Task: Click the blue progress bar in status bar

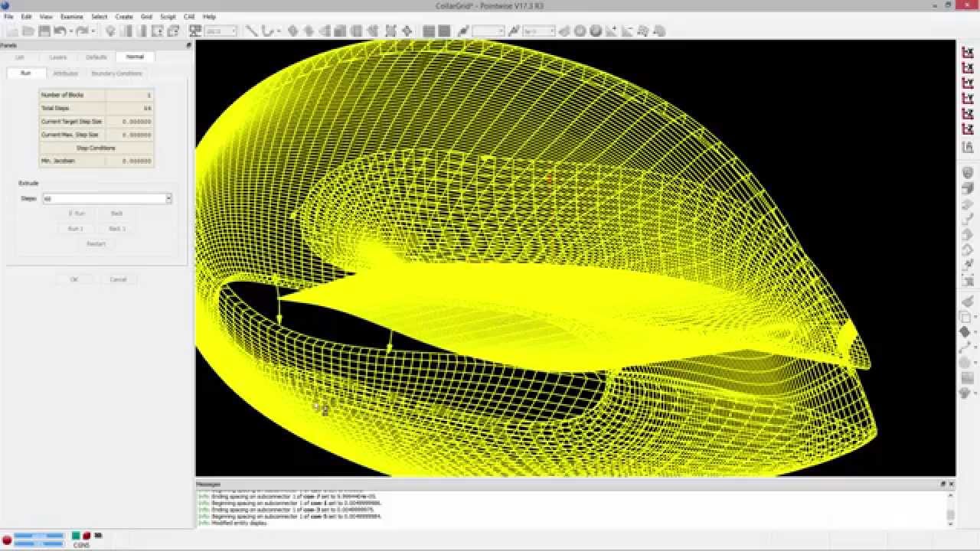Action: (x=39, y=536)
